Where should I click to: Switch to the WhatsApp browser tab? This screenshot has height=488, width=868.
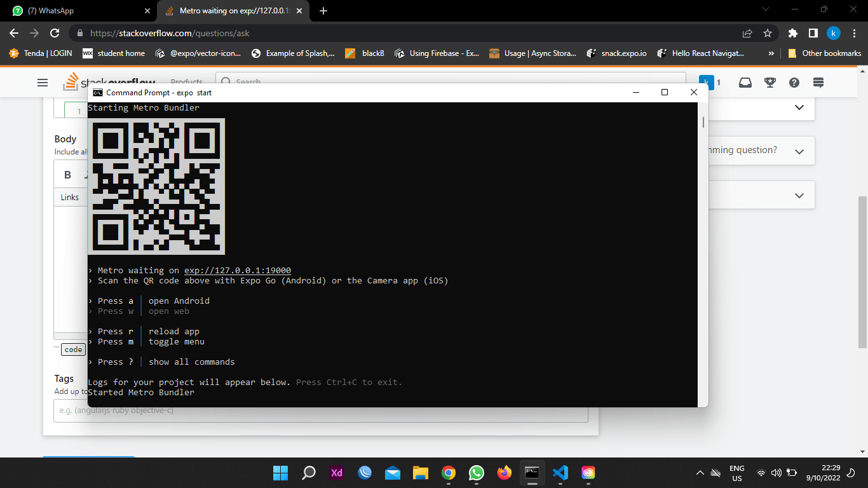click(x=79, y=11)
